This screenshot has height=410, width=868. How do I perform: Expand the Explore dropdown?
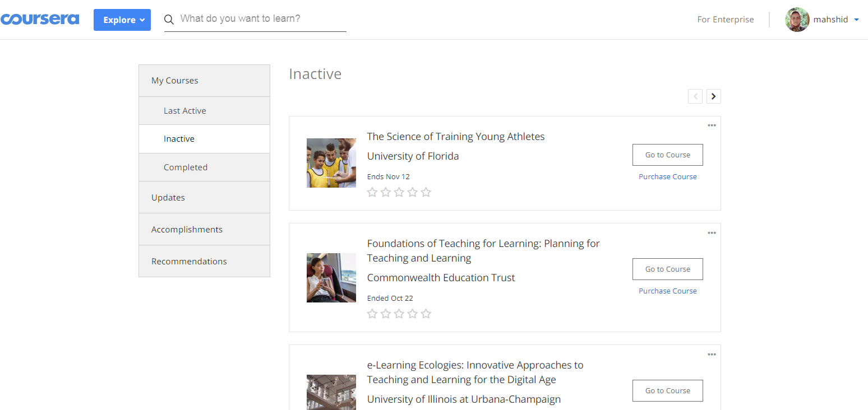click(x=122, y=20)
